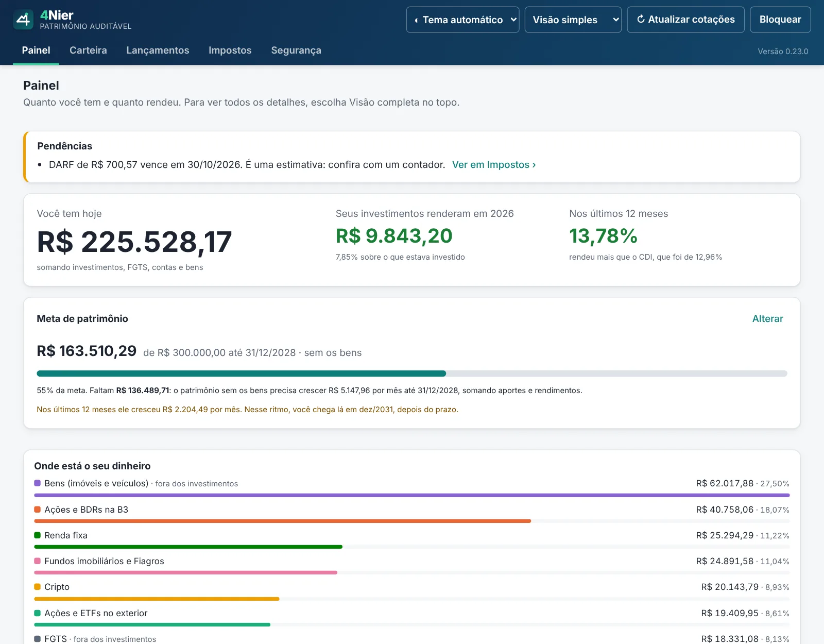Click the pink Fundos imobiliários swatch
This screenshot has width=824, height=644.
37,561
